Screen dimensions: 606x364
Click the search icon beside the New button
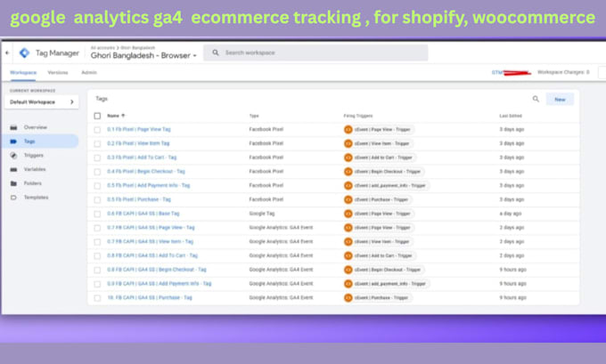click(536, 99)
